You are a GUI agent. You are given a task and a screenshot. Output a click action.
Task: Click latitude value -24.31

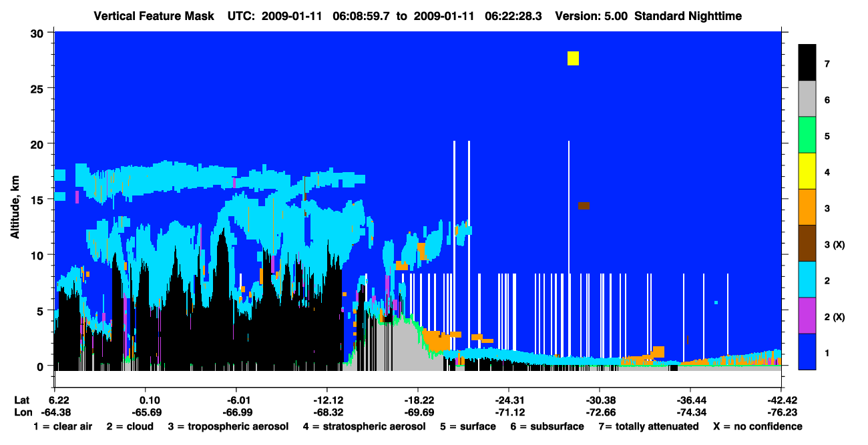tap(509, 400)
